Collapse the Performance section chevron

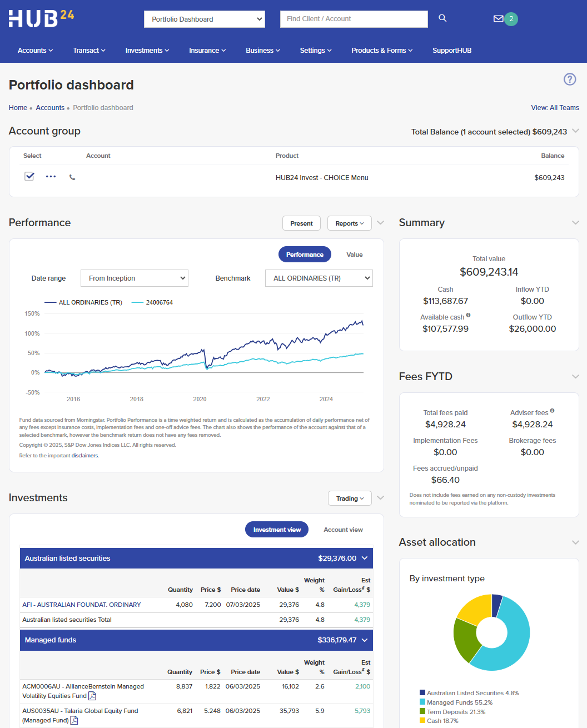pos(381,223)
